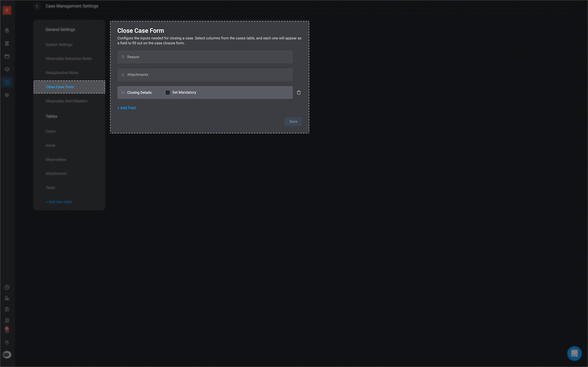Open Observable Alert Relation

coord(66,101)
